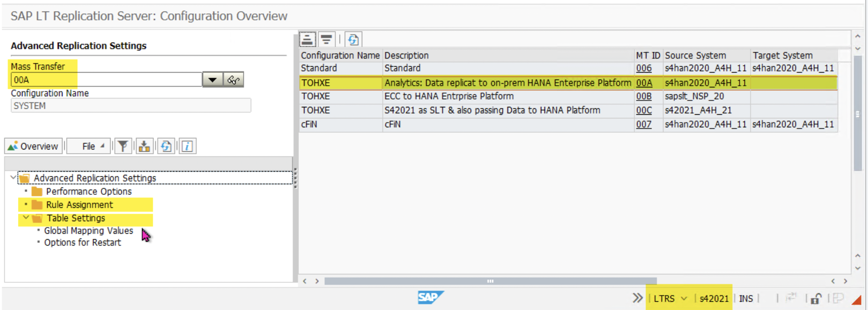Viewport: 868px width, 310px height.
Task: Collapse the Table Settings node
Action: point(26,217)
